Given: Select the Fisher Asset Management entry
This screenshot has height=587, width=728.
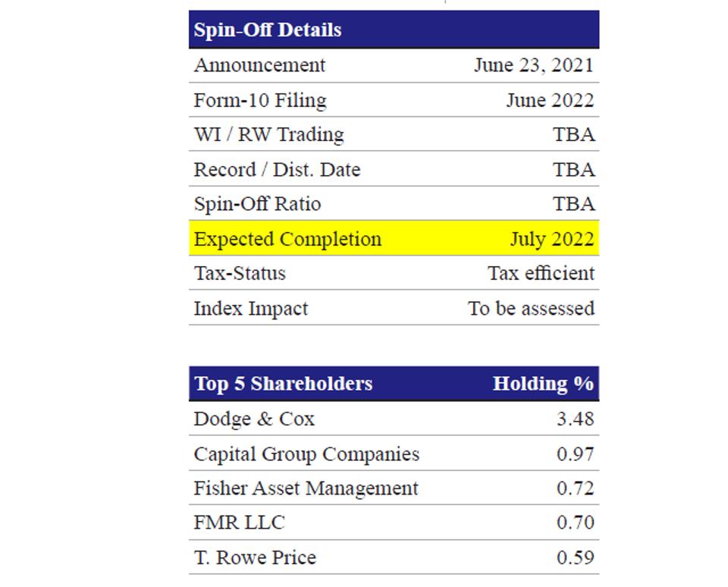Looking at the screenshot, I should [x=306, y=488].
